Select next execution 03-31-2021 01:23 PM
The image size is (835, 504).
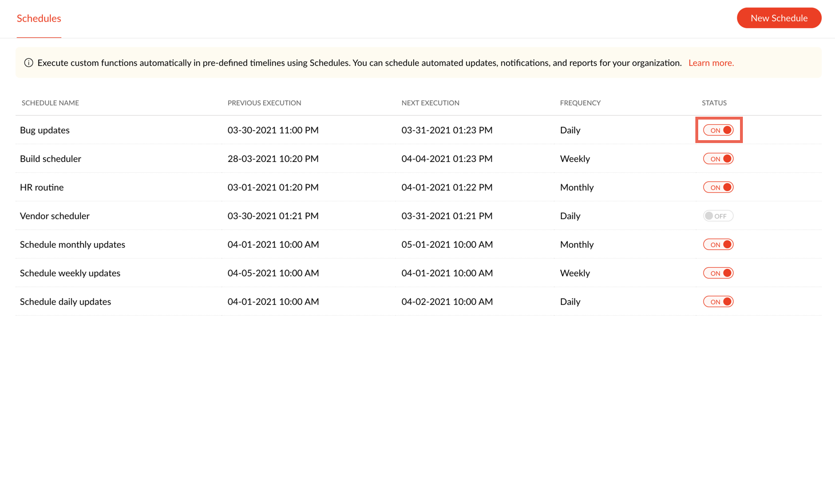(447, 130)
